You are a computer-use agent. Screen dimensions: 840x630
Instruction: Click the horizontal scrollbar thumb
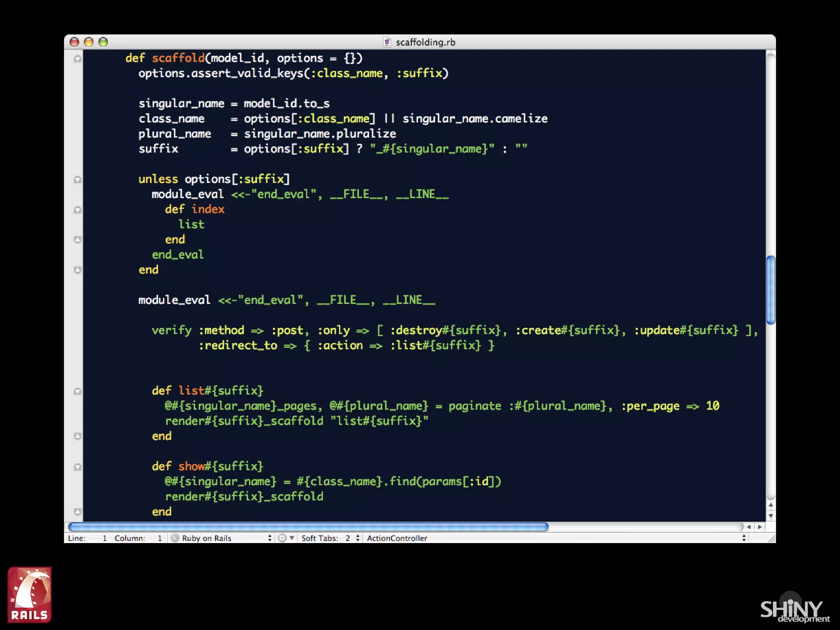pos(308,527)
